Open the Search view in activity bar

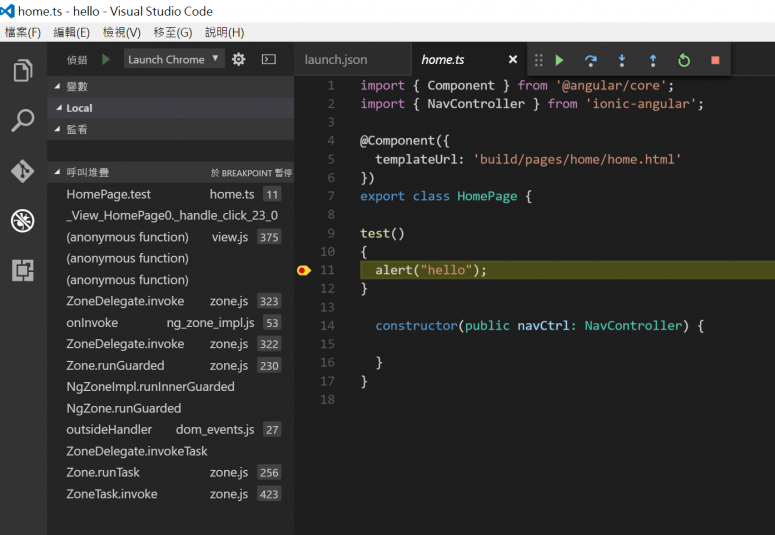tap(22, 121)
